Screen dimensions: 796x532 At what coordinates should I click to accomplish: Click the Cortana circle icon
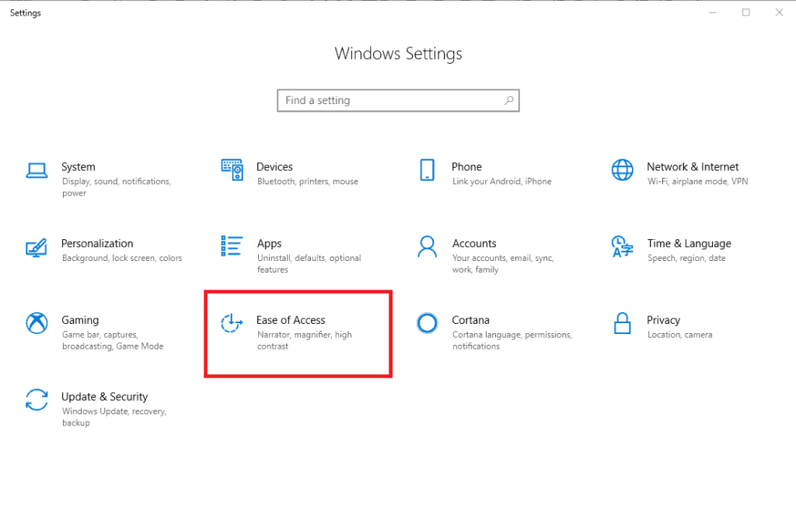[428, 323]
